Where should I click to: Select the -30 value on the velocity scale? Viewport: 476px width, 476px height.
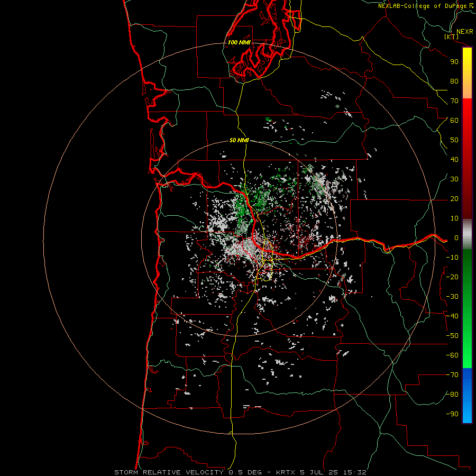[452, 297]
